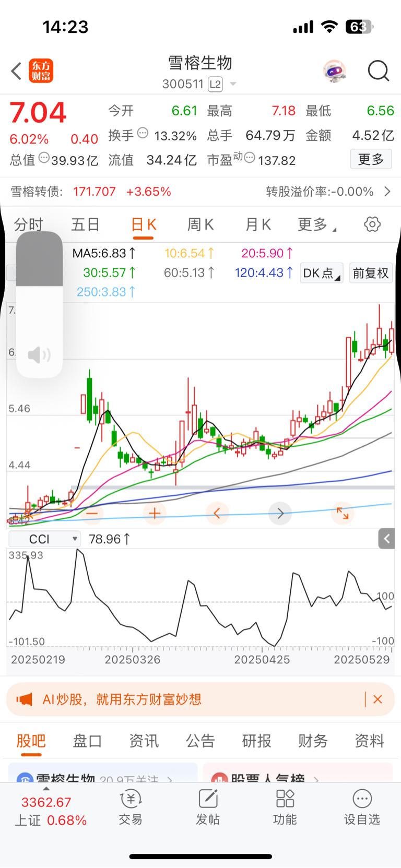Switch to 分时 chart tab

point(29,225)
